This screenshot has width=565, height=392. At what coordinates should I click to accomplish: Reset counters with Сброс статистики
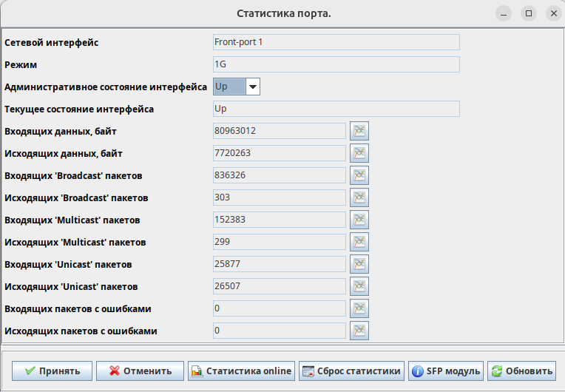click(351, 371)
